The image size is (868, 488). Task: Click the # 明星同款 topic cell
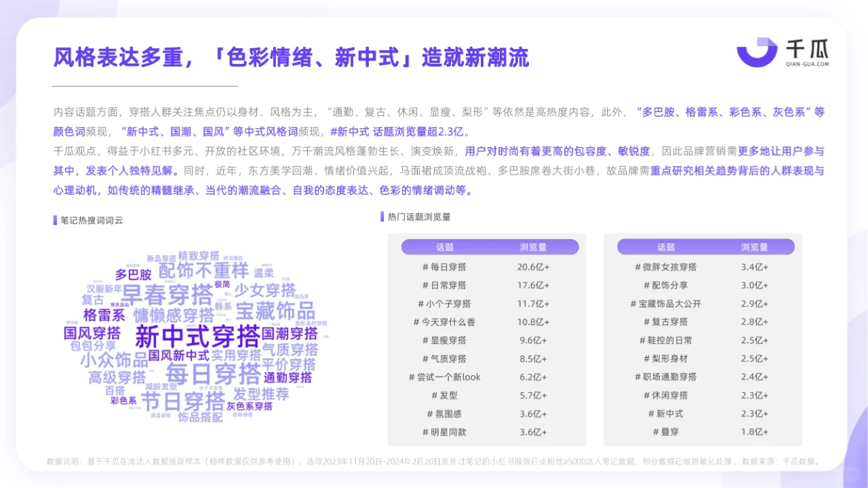[x=444, y=432]
